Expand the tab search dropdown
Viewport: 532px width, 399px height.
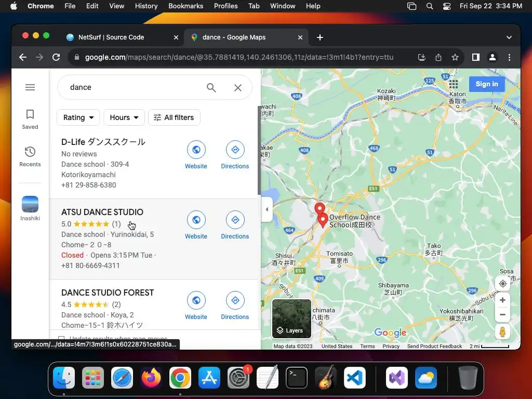tap(509, 37)
